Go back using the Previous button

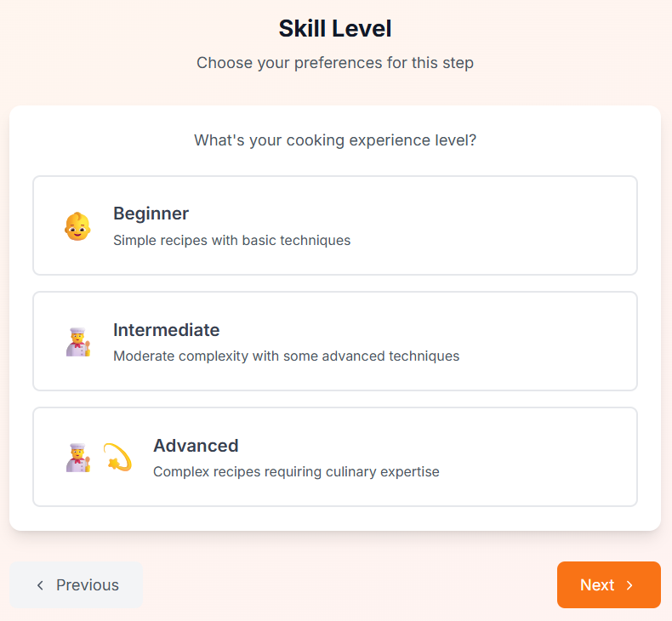click(x=77, y=585)
